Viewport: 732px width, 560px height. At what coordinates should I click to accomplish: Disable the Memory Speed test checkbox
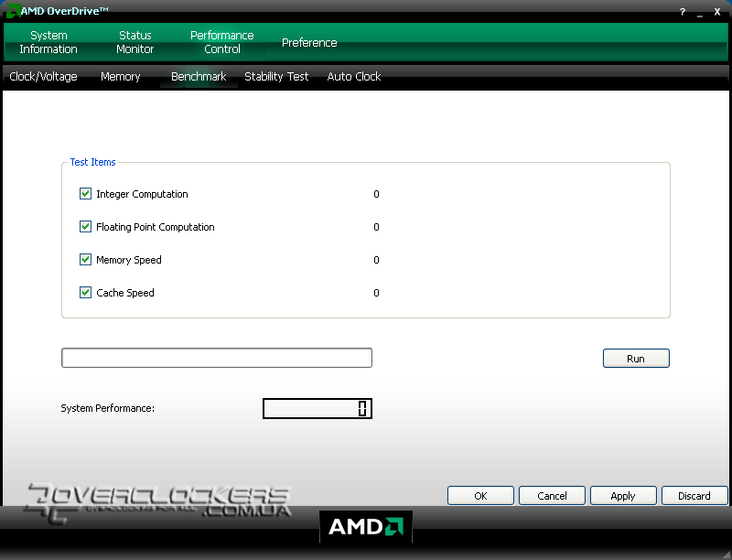(85, 260)
